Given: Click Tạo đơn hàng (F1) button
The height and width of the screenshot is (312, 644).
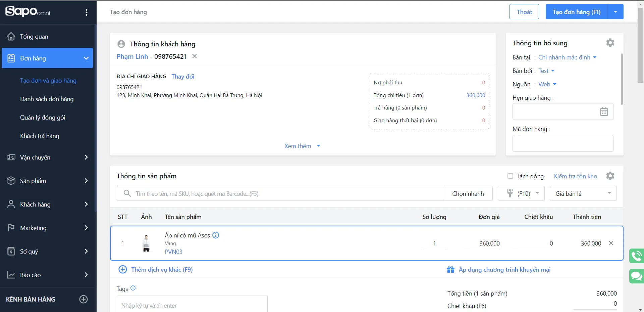Looking at the screenshot, I should pos(576,12).
